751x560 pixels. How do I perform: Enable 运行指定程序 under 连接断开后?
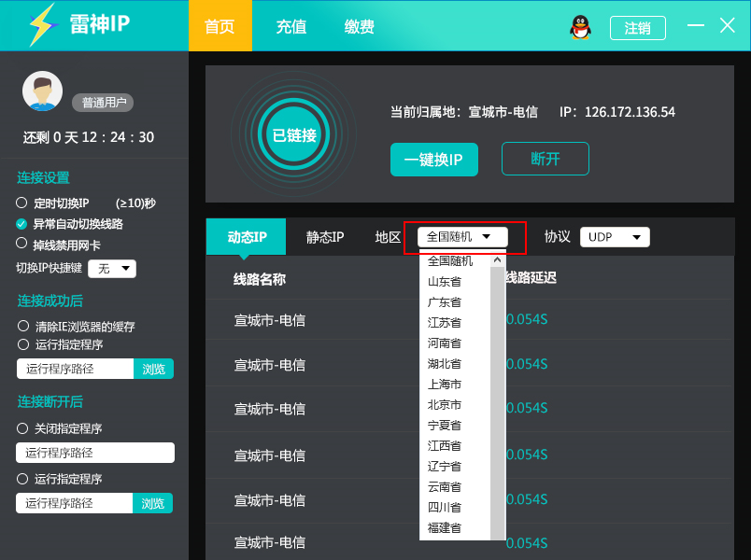[22, 479]
